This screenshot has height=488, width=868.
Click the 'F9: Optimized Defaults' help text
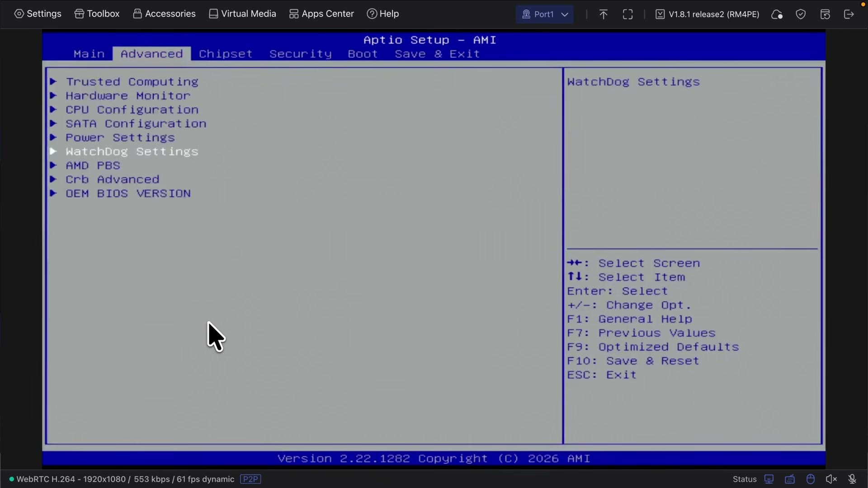[653, 347]
